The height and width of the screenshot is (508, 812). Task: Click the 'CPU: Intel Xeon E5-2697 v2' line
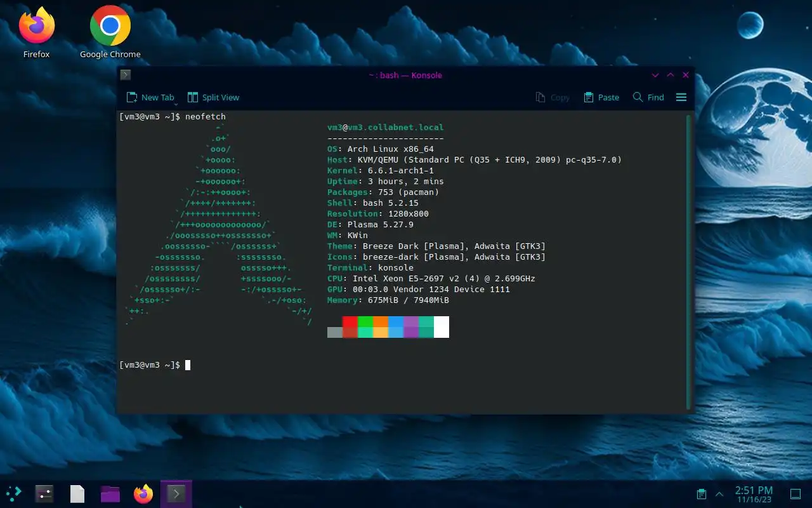[x=431, y=279]
